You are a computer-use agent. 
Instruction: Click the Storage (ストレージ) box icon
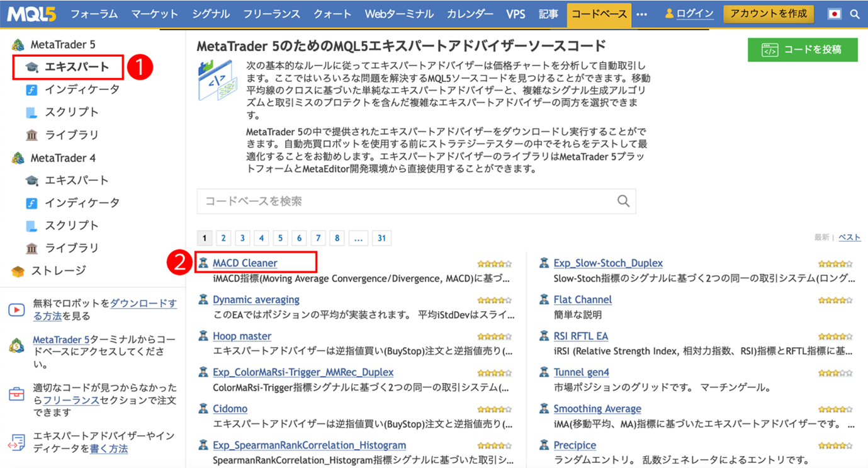[18, 271]
